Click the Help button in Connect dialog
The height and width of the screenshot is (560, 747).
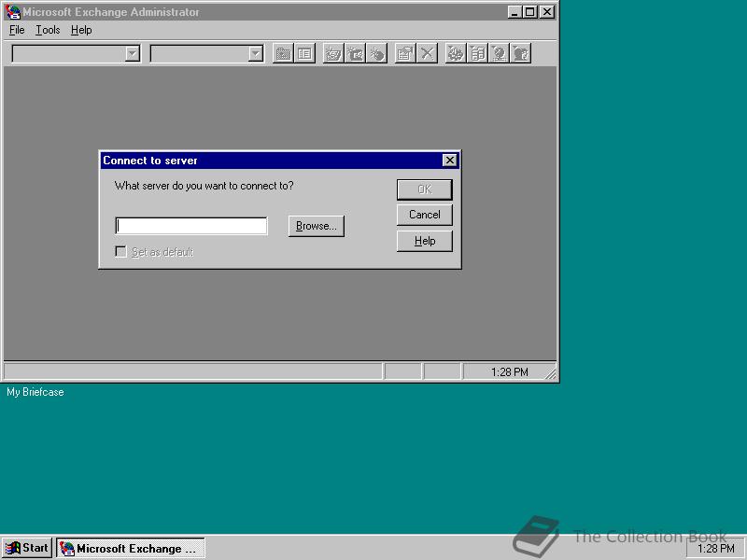tap(425, 241)
